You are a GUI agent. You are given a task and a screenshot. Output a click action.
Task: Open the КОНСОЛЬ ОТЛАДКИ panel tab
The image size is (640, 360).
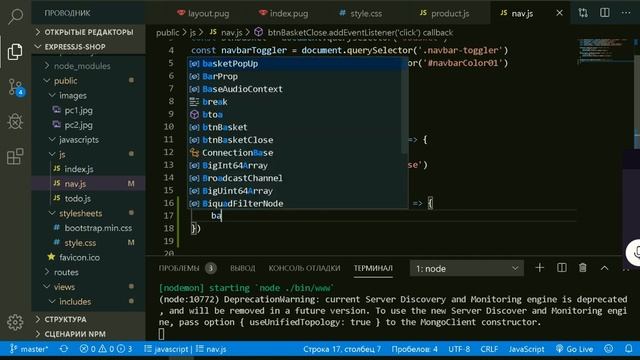pyautogui.click(x=304, y=268)
